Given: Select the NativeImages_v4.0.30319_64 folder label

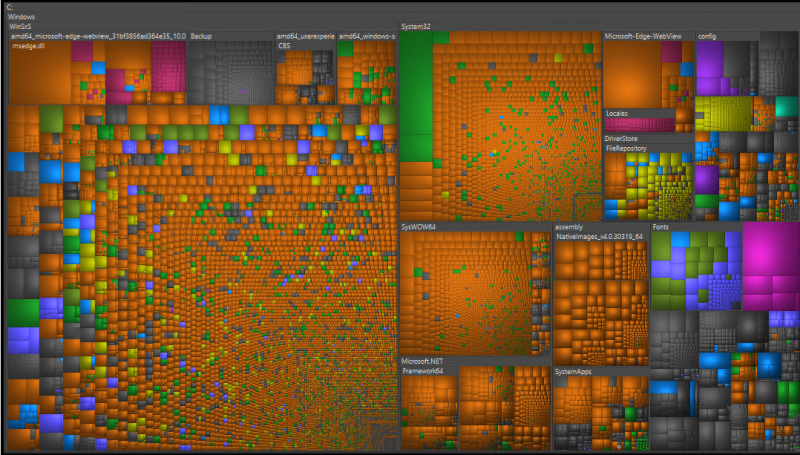Looking at the screenshot, I should (x=598, y=237).
